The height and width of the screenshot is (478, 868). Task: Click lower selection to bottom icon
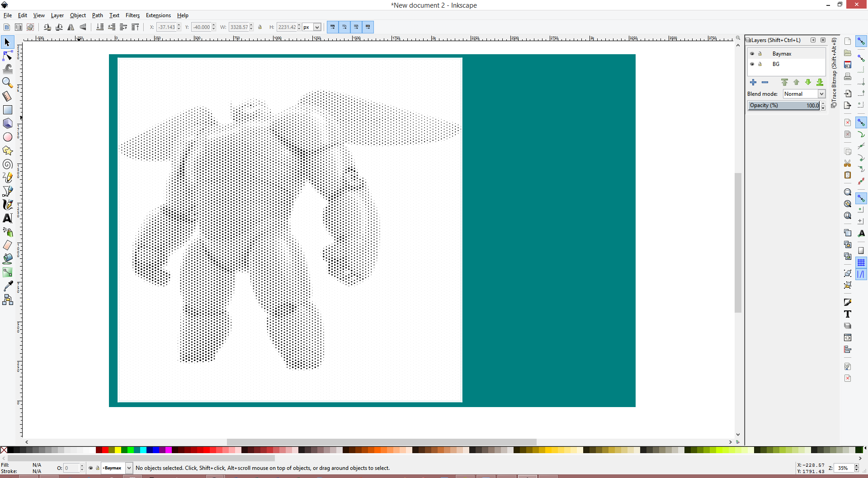coord(100,27)
